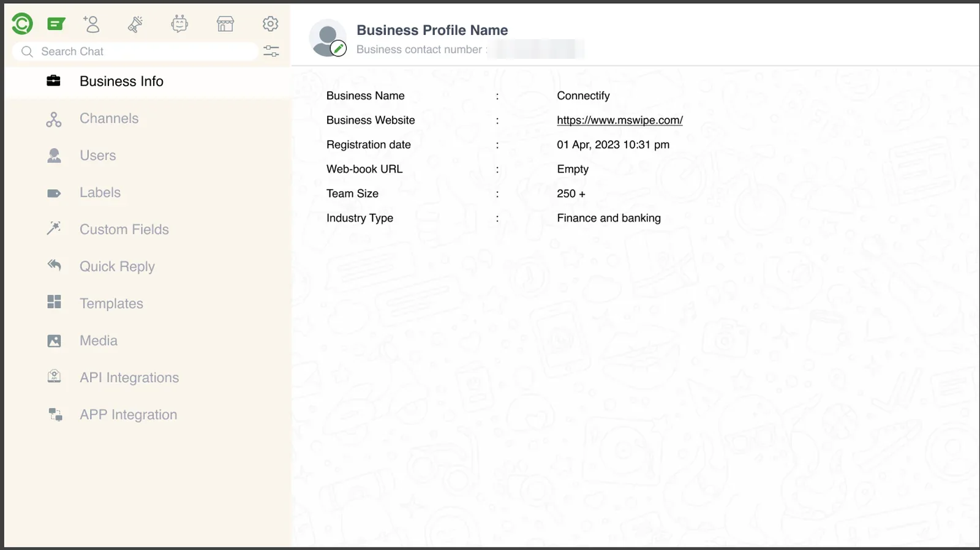This screenshot has height=550, width=980.
Task: Open the settings gear icon
Action: (270, 24)
